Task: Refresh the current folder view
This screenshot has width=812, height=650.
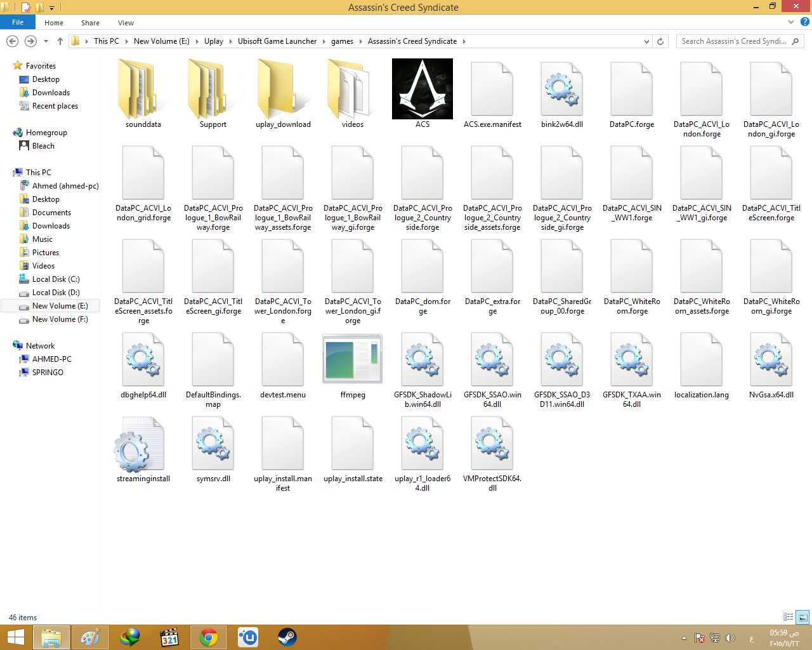Action: pos(660,41)
